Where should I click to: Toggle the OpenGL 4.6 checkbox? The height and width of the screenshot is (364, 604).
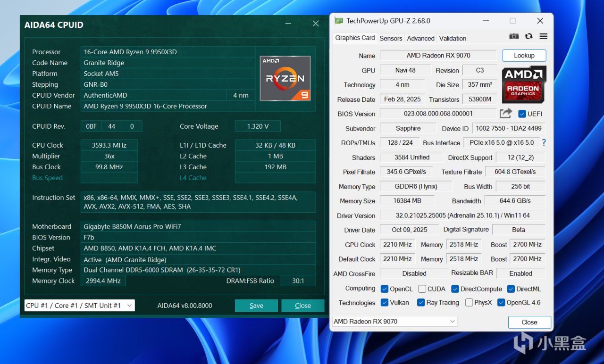501,303
